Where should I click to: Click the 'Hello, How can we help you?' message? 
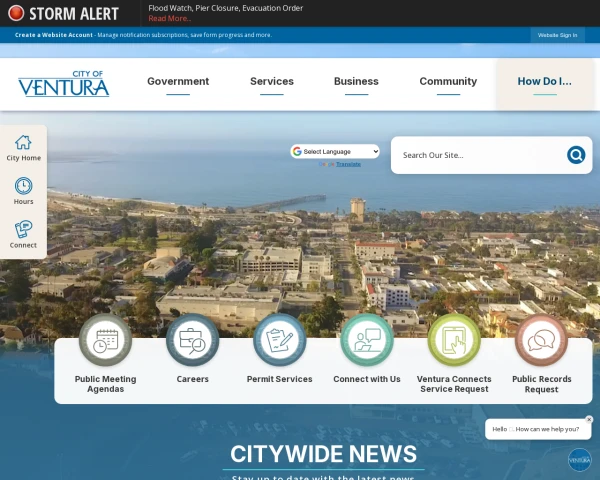(535, 429)
